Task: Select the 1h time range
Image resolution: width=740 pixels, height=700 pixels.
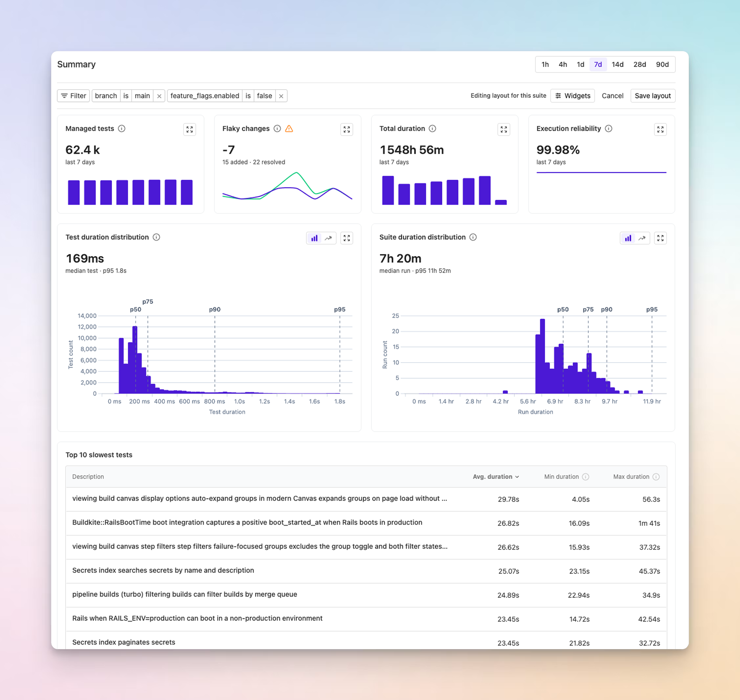Action: [x=545, y=65]
